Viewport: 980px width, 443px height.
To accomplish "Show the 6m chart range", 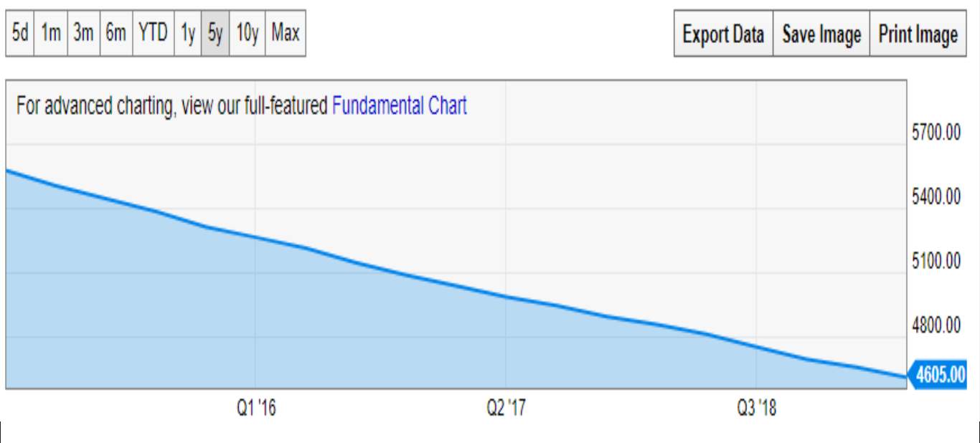I will coord(116,33).
